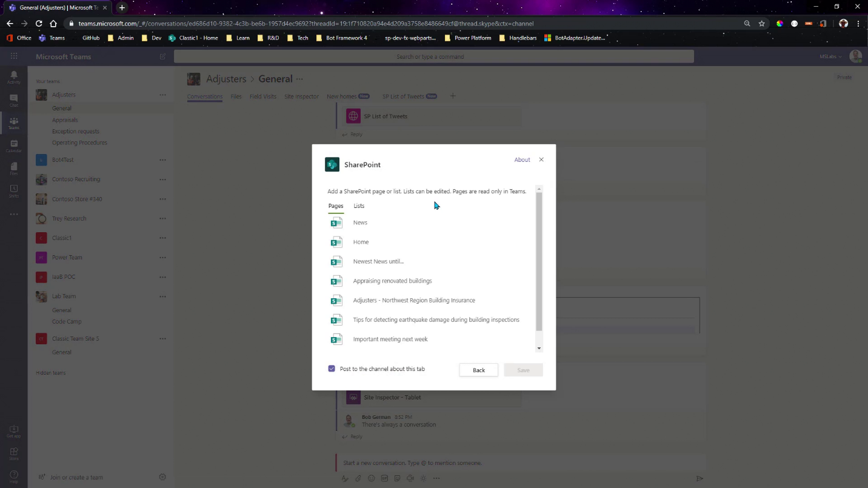
Task: Open Activity in Teams left rail
Action: pos(13,77)
